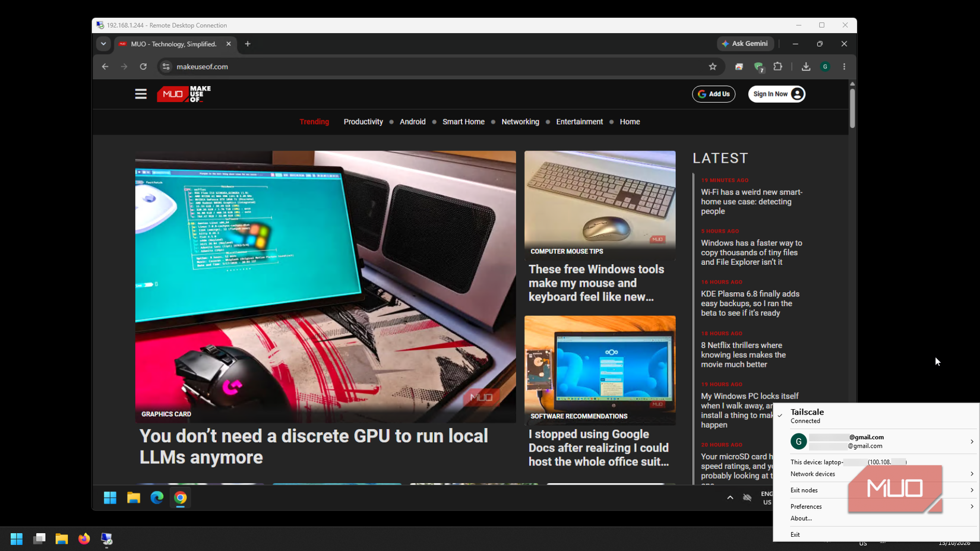Open File Explorer in the remote taskbar

click(134, 498)
